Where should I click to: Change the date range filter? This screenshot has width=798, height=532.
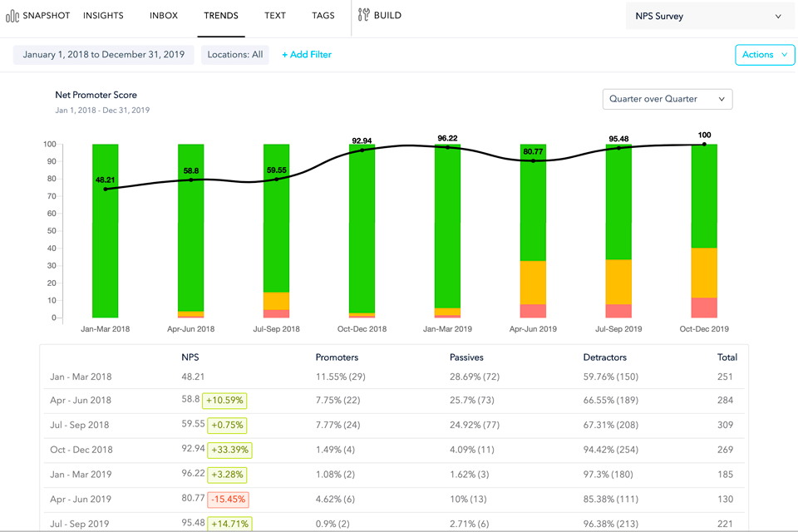click(x=104, y=55)
